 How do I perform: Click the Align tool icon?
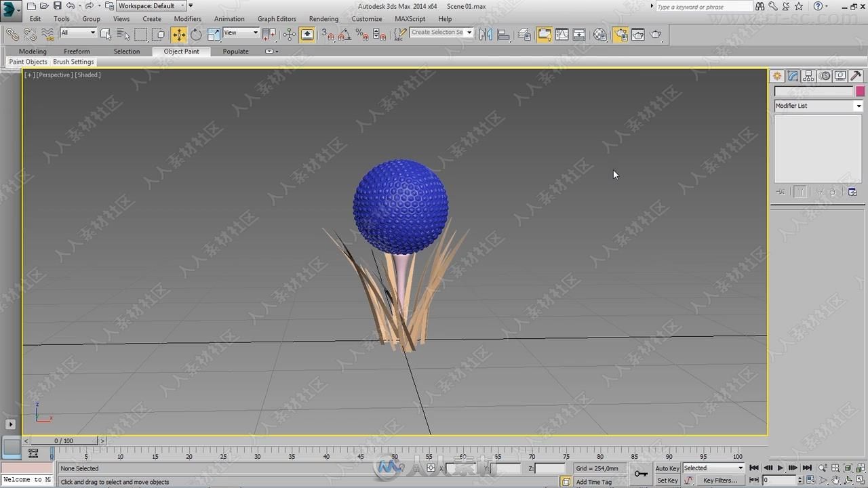(x=503, y=34)
